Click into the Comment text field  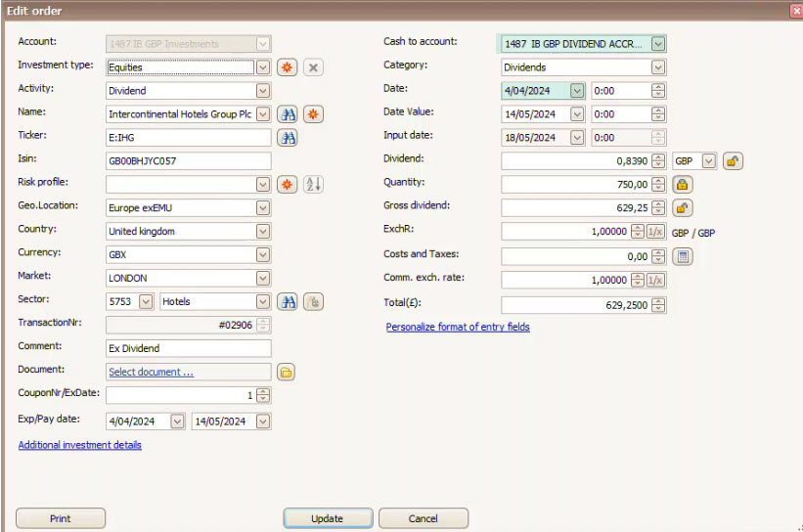[x=188, y=349]
